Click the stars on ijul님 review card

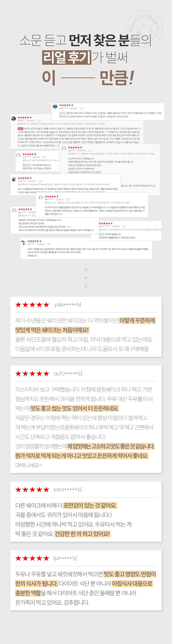tap(32, 558)
